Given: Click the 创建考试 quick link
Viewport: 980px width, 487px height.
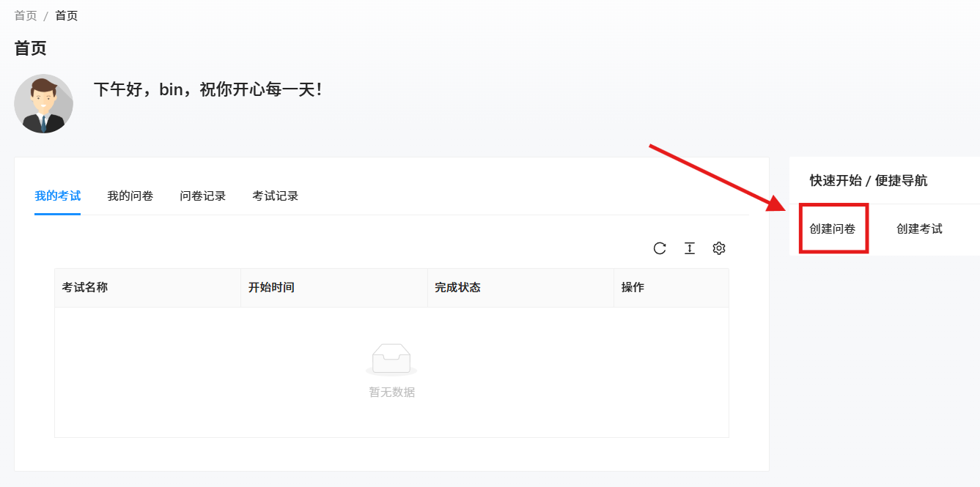Looking at the screenshot, I should 920,229.
